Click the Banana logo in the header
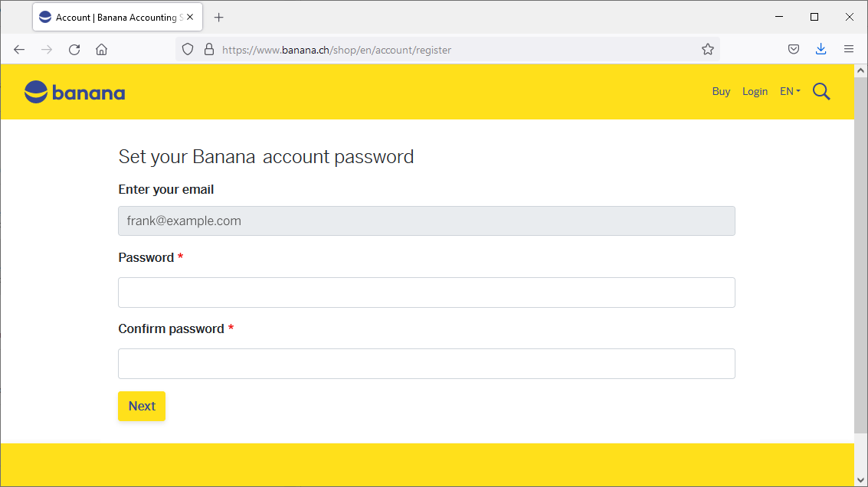The image size is (868, 487). click(74, 93)
